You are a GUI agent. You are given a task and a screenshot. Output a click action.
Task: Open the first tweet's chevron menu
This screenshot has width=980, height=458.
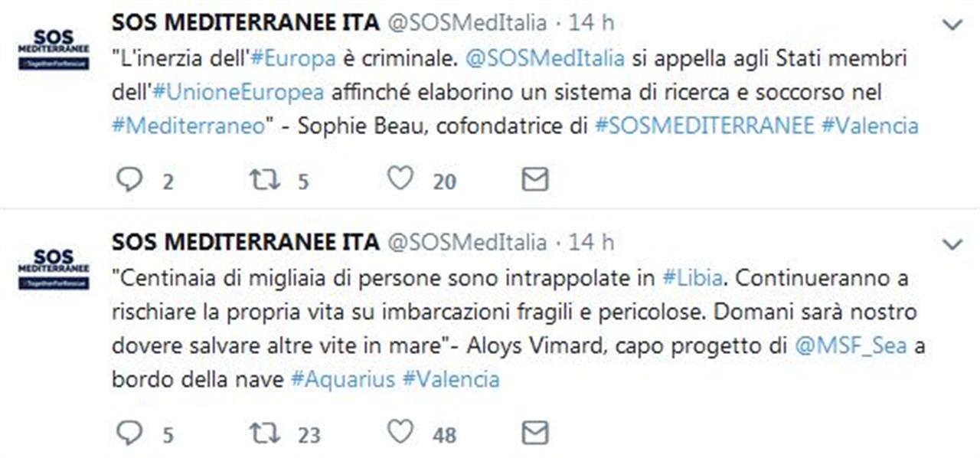[x=952, y=25]
